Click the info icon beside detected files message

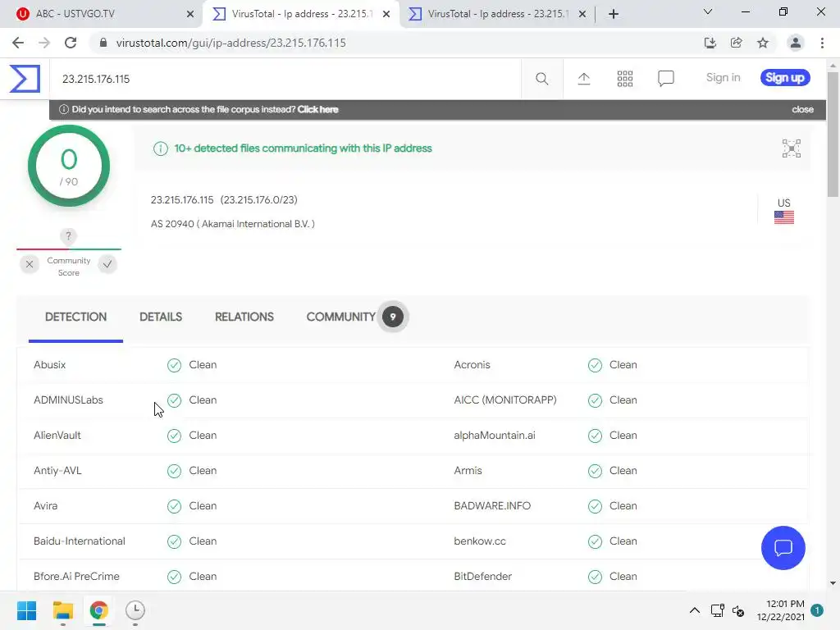click(x=160, y=148)
